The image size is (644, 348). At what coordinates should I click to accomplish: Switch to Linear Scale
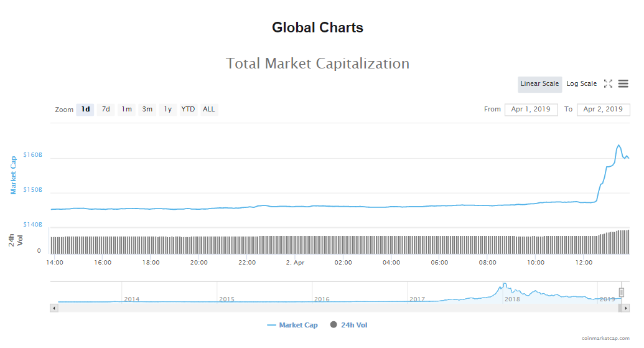click(539, 84)
